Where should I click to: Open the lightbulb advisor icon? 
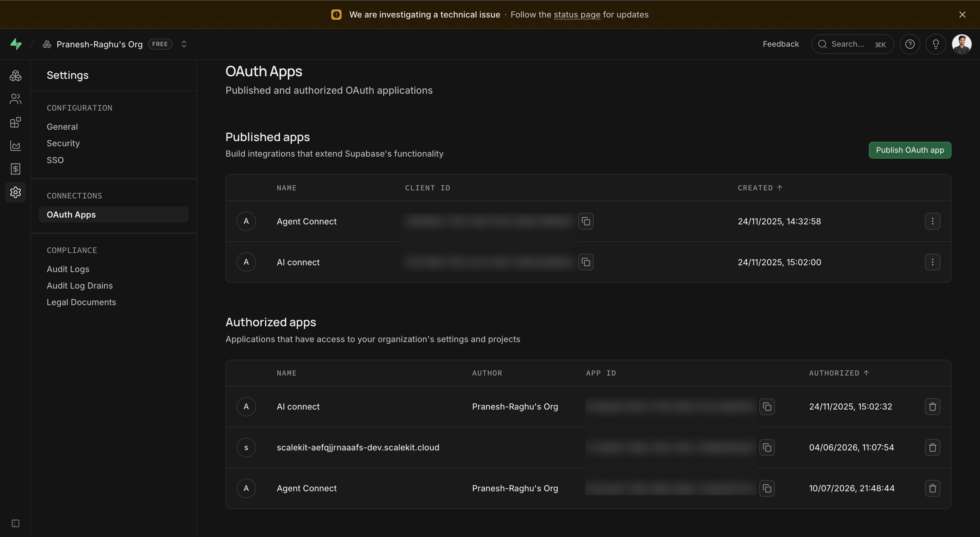[x=936, y=44]
